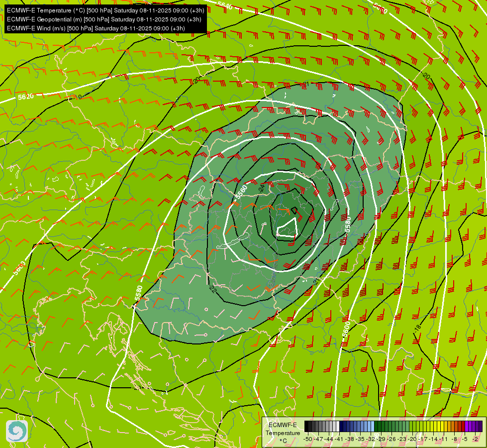Click the dark green swatch at -29 in scale
The height and width of the screenshot is (448, 487).
(380, 426)
